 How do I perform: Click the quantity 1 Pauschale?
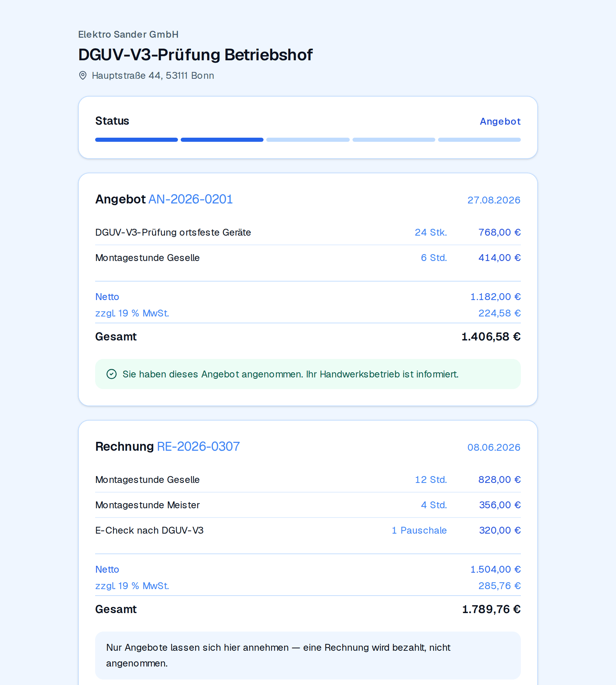(x=419, y=530)
